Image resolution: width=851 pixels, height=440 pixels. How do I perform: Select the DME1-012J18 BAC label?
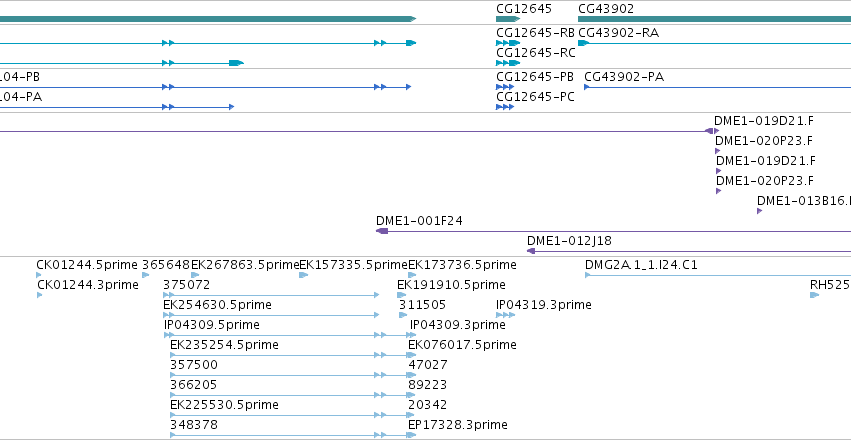pyautogui.click(x=569, y=241)
